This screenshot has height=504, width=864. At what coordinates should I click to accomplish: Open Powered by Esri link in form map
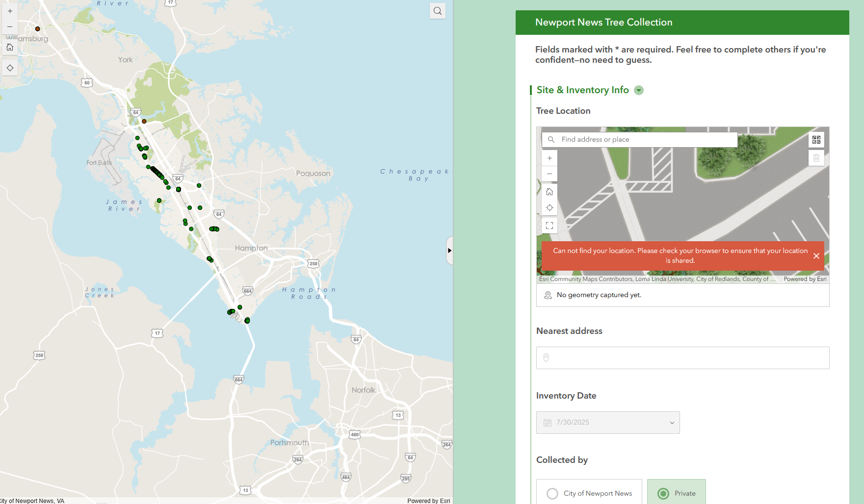(x=805, y=279)
